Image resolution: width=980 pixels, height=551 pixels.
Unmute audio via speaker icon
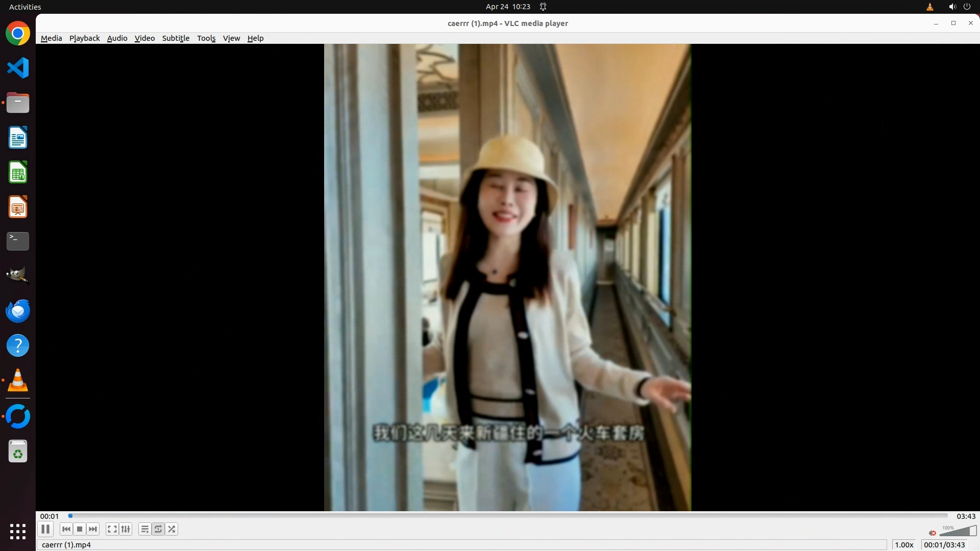click(x=933, y=533)
